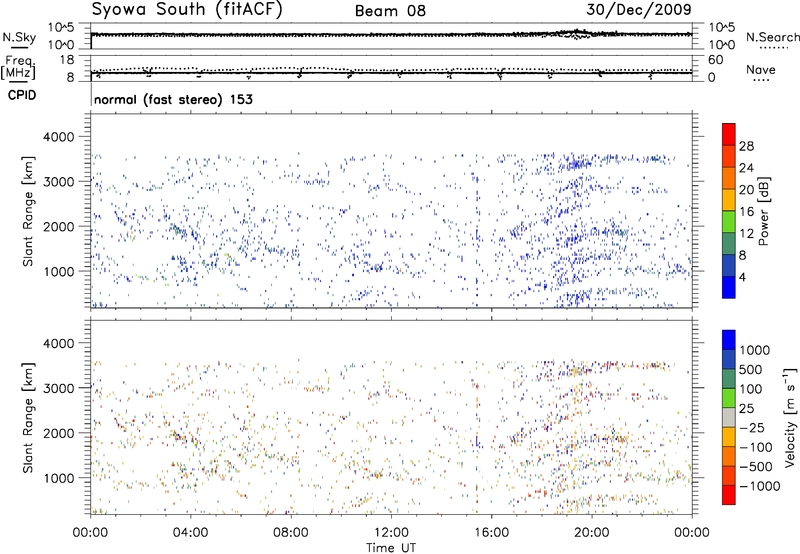The height and width of the screenshot is (554, 800).
Task: Click the '16:00' time axis tick
Action: (x=491, y=533)
